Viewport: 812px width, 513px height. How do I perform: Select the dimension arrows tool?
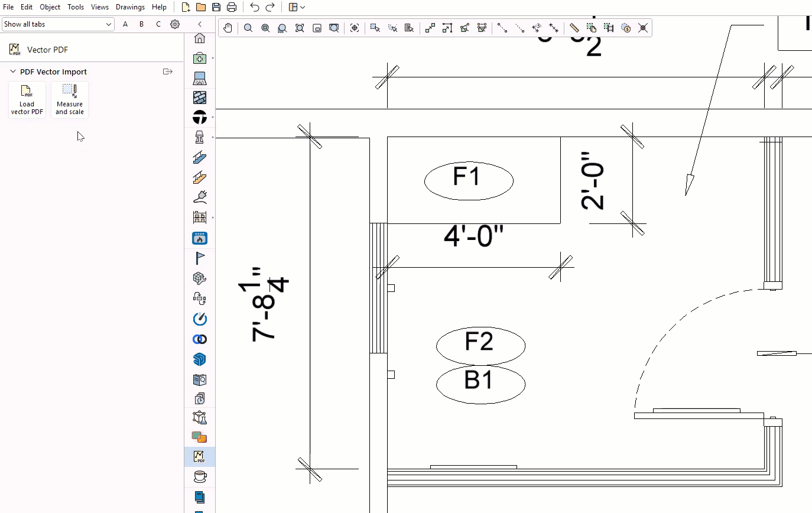tap(554, 28)
